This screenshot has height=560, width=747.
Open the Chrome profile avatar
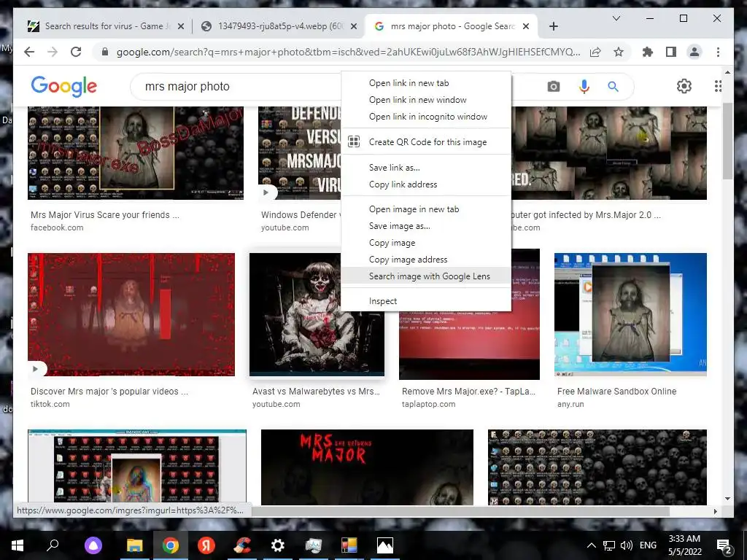pos(694,52)
